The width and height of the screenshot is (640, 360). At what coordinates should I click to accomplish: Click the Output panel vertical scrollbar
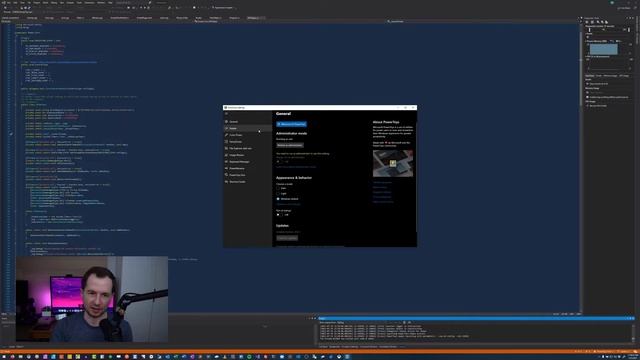coord(633,333)
